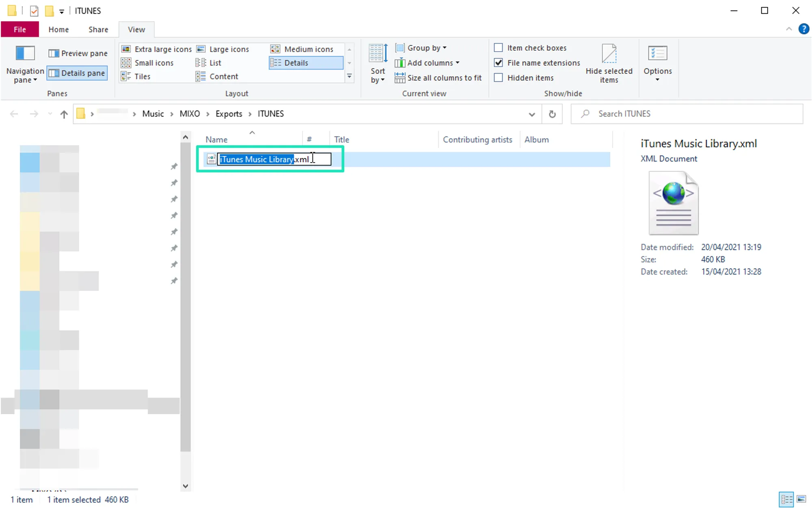Select Extra large icons layout
The height and width of the screenshot is (508, 812).
click(157, 49)
